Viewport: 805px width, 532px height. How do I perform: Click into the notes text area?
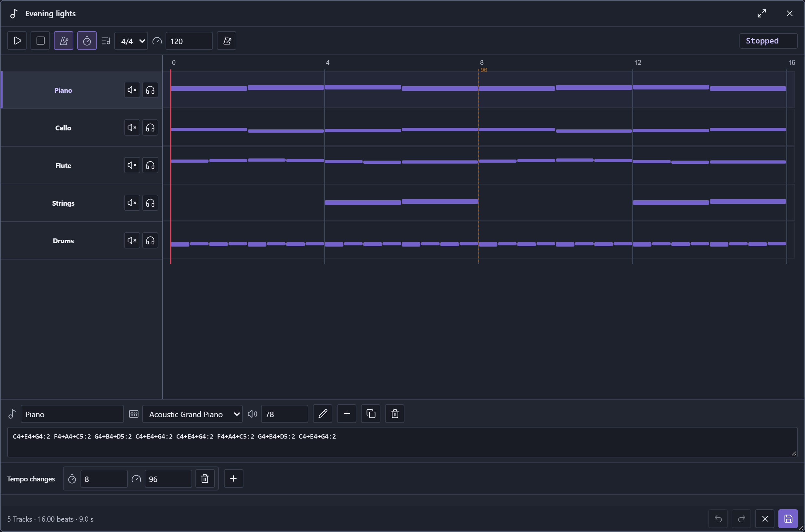402,442
